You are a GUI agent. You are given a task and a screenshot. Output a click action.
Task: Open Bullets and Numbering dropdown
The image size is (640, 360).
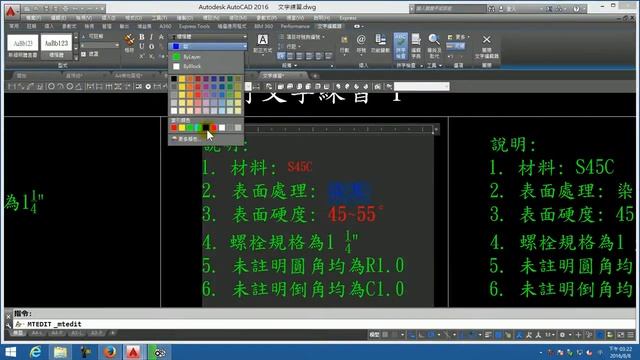coord(303,37)
